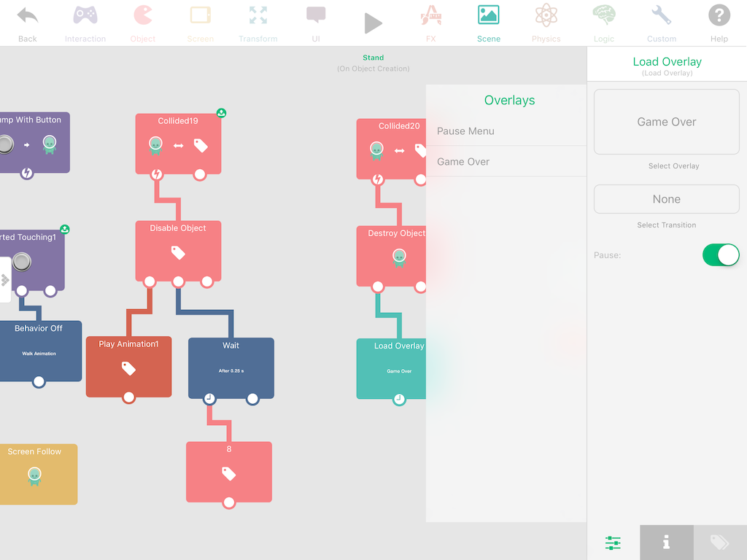Click the tag icon in node 8
747x560 pixels.
[x=229, y=473]
